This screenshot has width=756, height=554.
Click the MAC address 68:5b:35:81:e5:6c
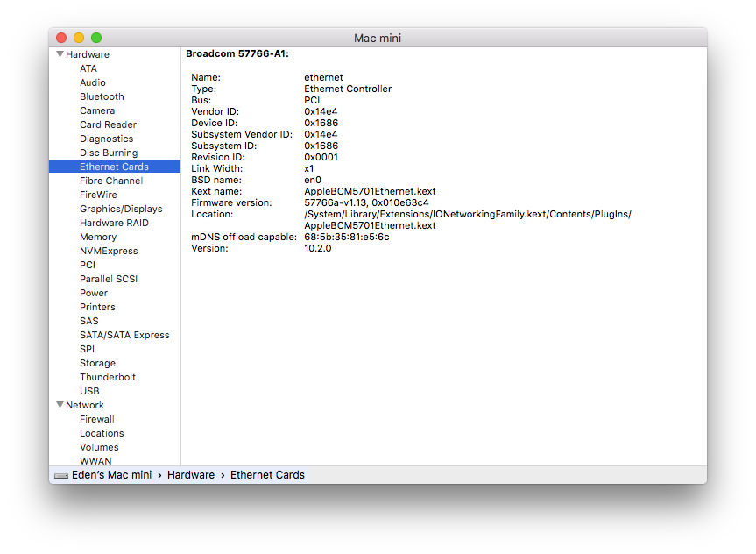(x=347, y=237)
